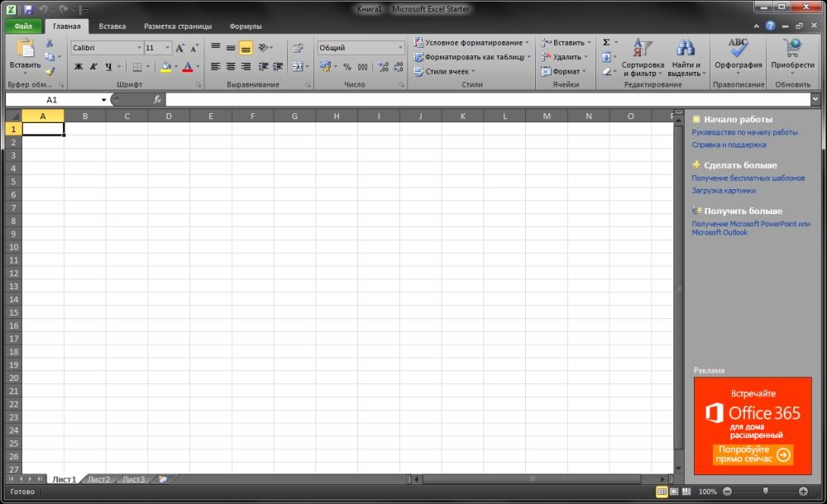Image resolution: width=827 pixels, height=504 pixels.
Task: Click the Name Box showing A1
Action: (x=52, y=99)
